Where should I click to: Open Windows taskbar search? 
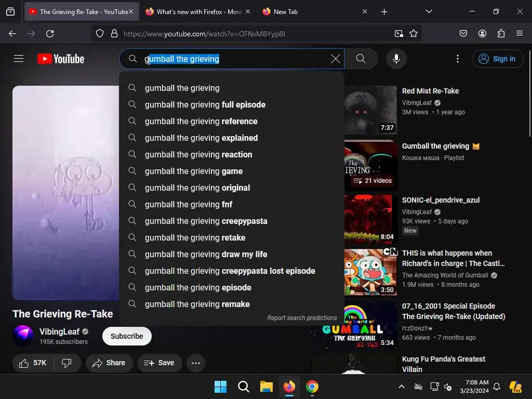pos(244,387)
